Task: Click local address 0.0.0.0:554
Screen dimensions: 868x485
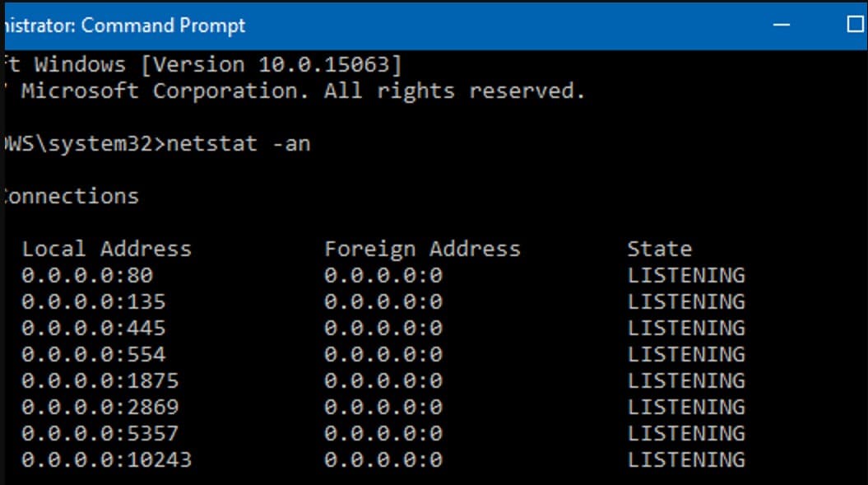Action: point(94,355)
